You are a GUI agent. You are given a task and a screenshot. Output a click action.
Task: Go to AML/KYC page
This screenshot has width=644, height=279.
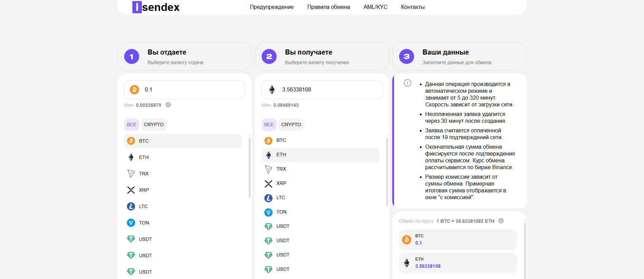(x=375, y=7)
